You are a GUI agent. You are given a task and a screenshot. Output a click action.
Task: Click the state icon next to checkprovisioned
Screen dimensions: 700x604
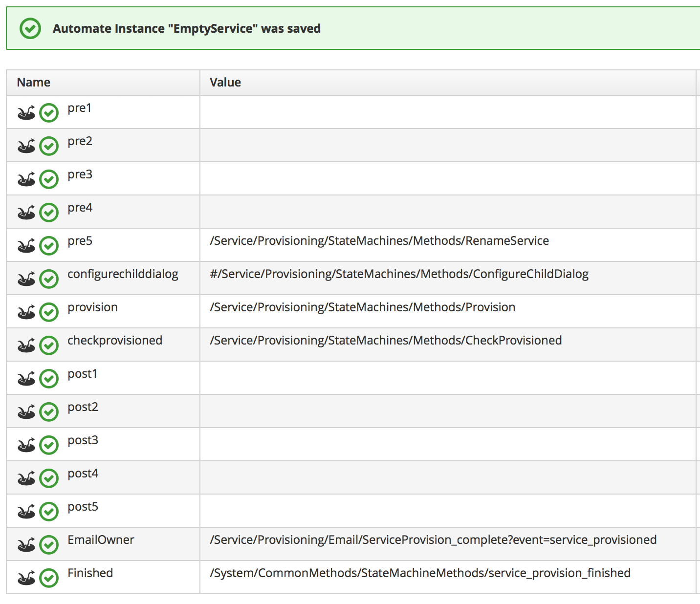pyautogui.click(x=26, y=345)
